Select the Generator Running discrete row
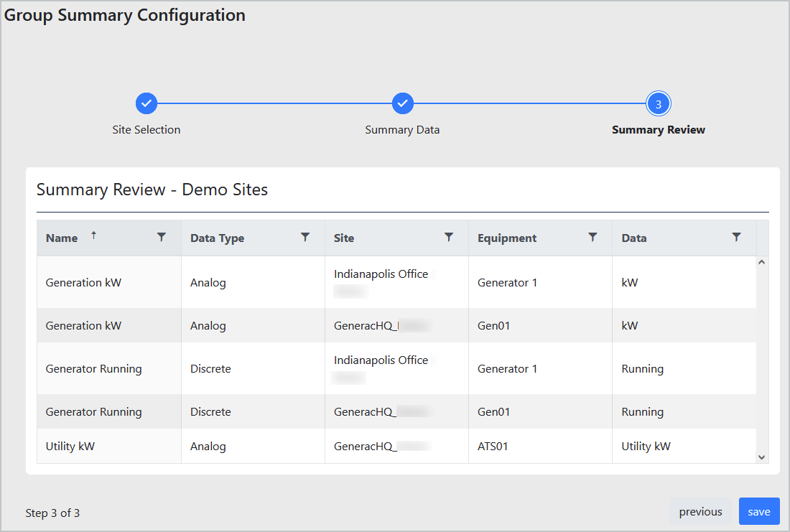This screenshot has height=532, width=790. (287, 368)
